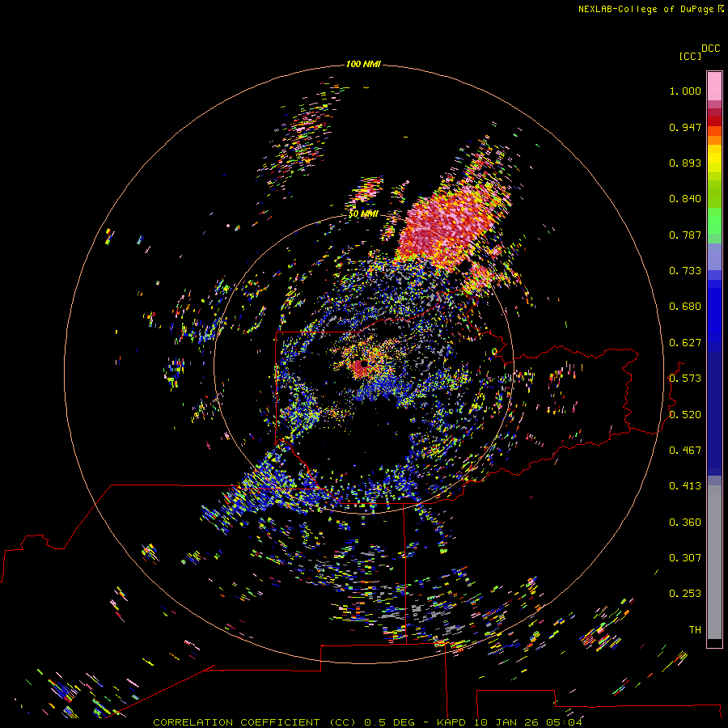This screenshot has width=728, height=728.
Task: Click the pink band beside the 1.000 label
Action: click(714, 87)
